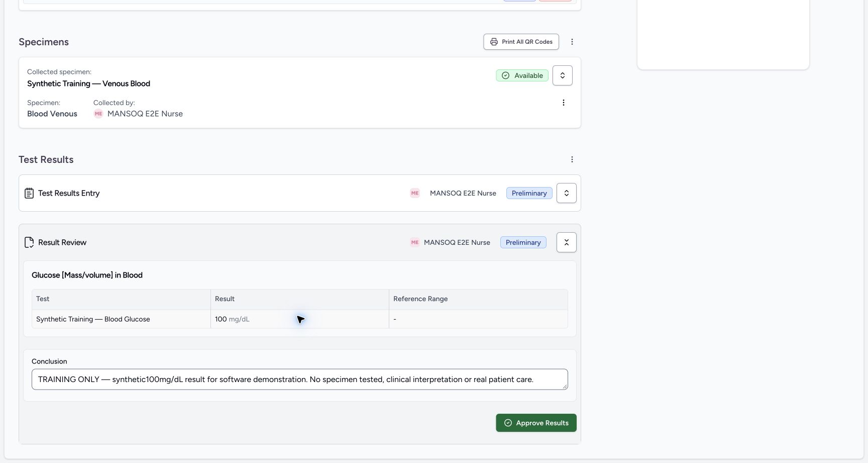Click Preliminary badge on Test Results Entry
Image resolution: width=868 pixels, height=463 pixels.
tap(529, 193)
